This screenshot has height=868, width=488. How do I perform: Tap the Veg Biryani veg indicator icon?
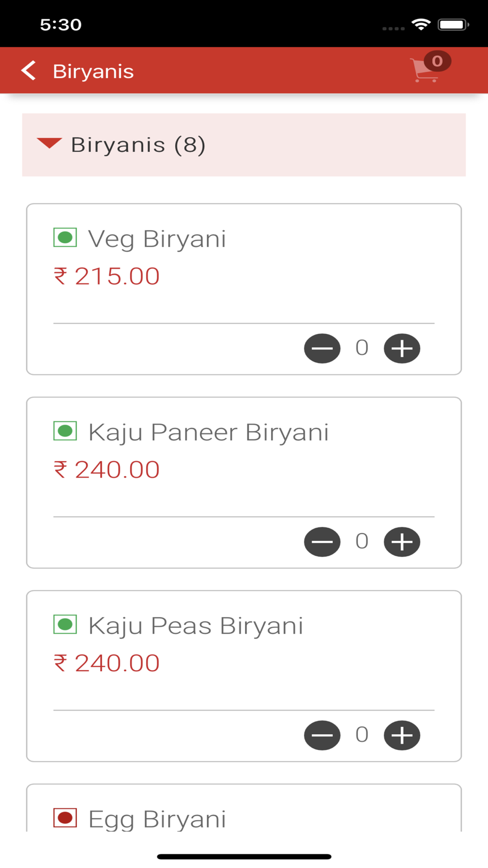pos(65,238)
